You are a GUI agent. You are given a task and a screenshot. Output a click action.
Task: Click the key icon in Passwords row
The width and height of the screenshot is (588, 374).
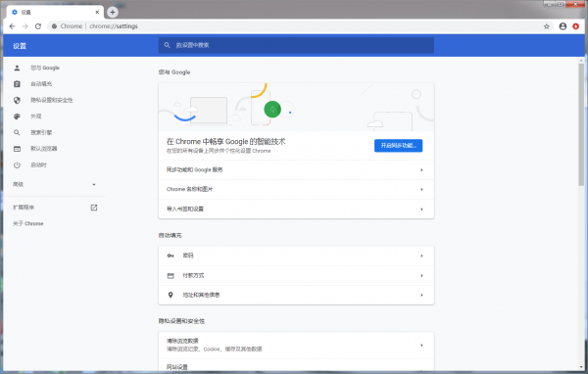tap(171, 256)
